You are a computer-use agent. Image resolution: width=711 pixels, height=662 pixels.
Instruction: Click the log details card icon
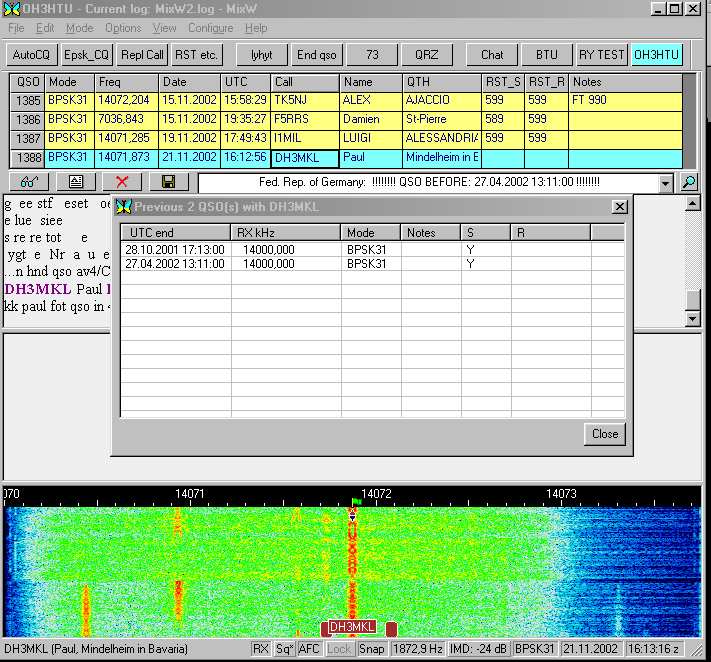tap(76, 182)
